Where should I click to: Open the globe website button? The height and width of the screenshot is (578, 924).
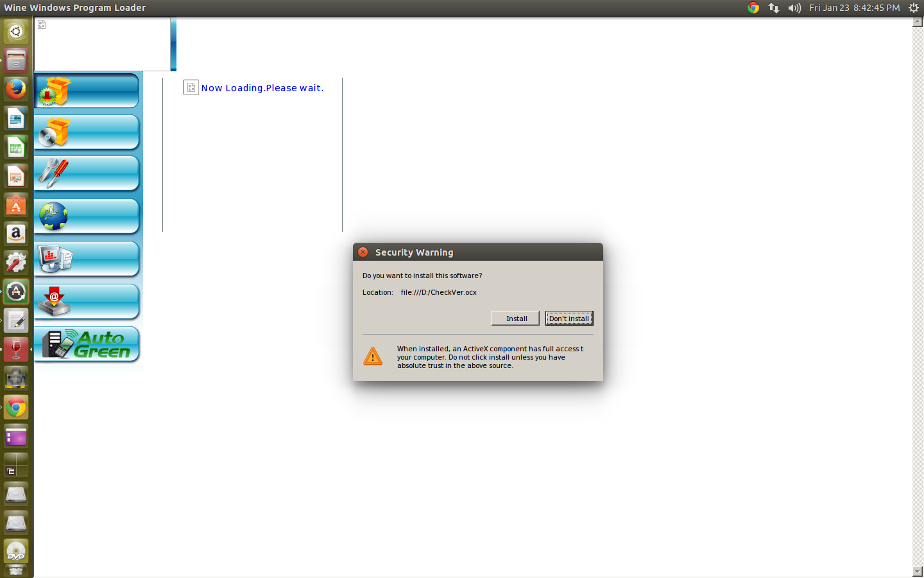87,216
